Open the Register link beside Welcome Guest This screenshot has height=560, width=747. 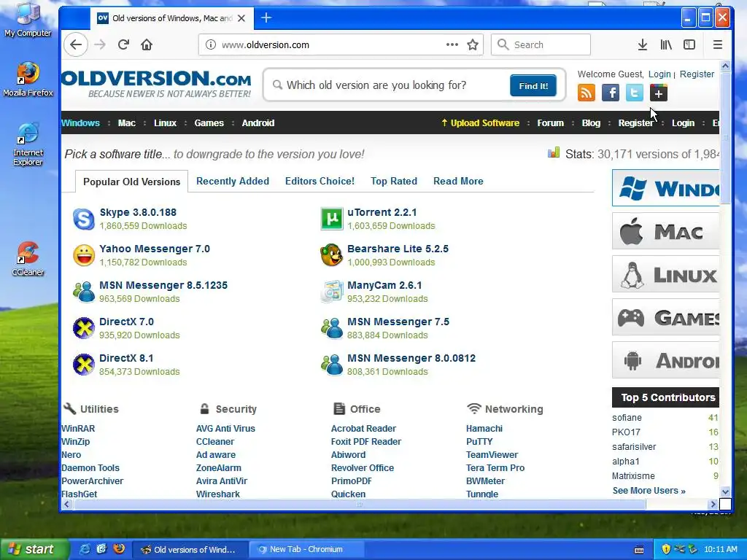click(x=697, y=74)
